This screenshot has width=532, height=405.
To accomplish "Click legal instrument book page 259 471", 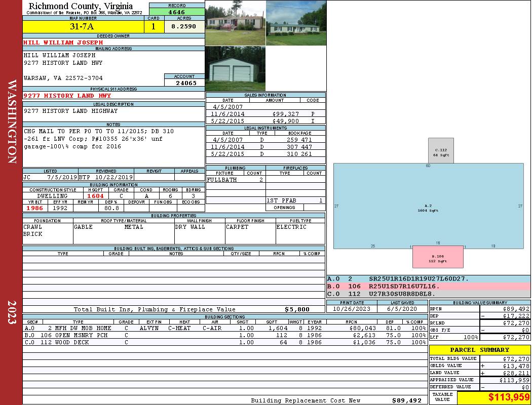I will point(299,140).
